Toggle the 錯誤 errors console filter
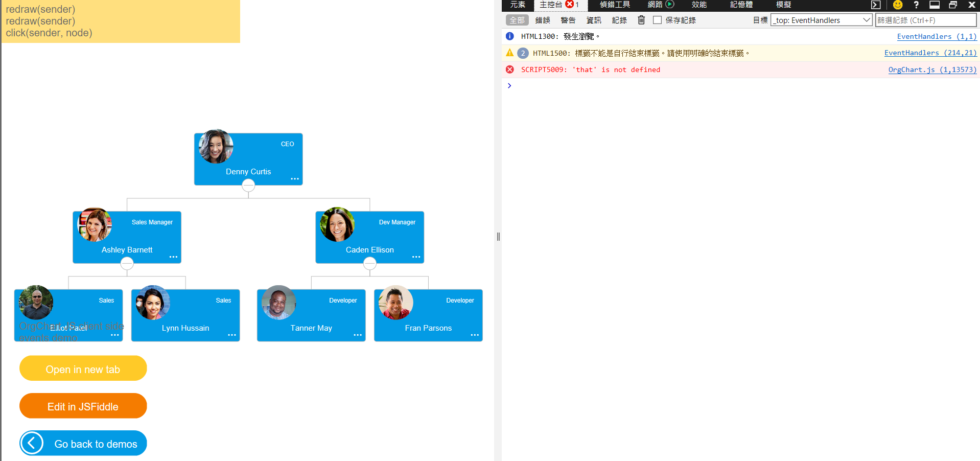Viewport: 980px width, 461px height. tap(542, 20)
